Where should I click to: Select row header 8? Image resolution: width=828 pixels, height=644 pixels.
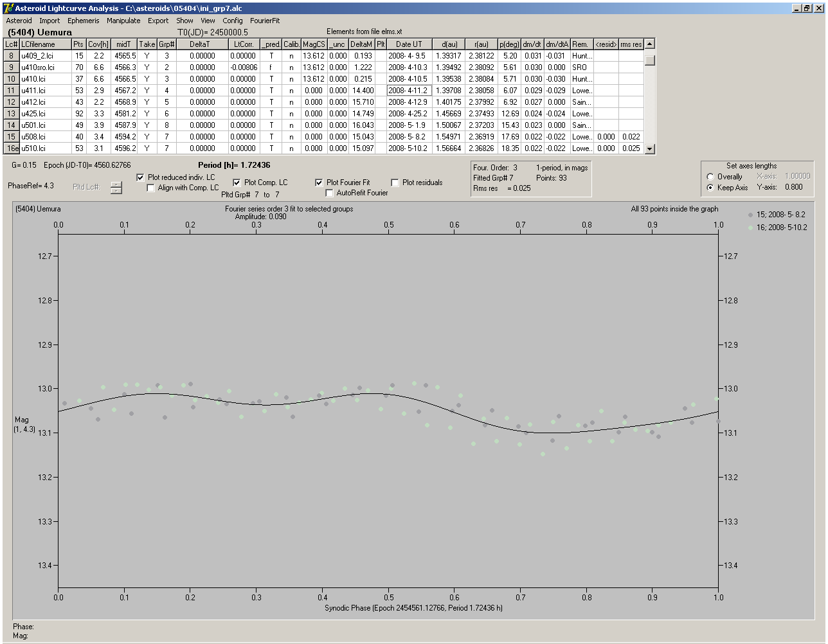click(12, 56)
